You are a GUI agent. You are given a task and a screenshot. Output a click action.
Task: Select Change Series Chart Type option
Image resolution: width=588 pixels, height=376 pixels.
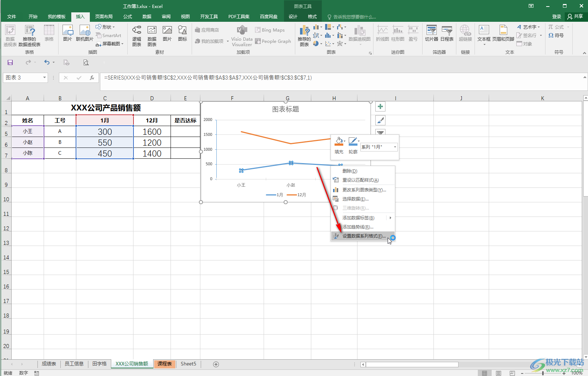coord(363,190)
